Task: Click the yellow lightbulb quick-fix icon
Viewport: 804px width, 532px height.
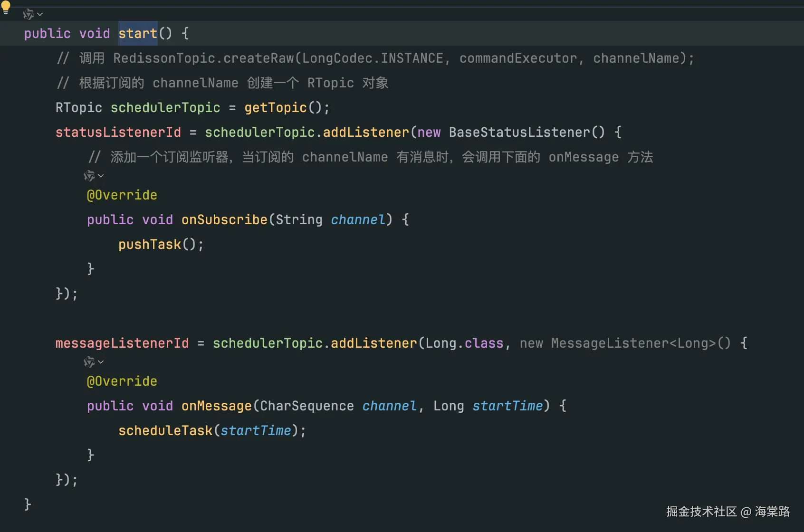Action: (6, 8)
